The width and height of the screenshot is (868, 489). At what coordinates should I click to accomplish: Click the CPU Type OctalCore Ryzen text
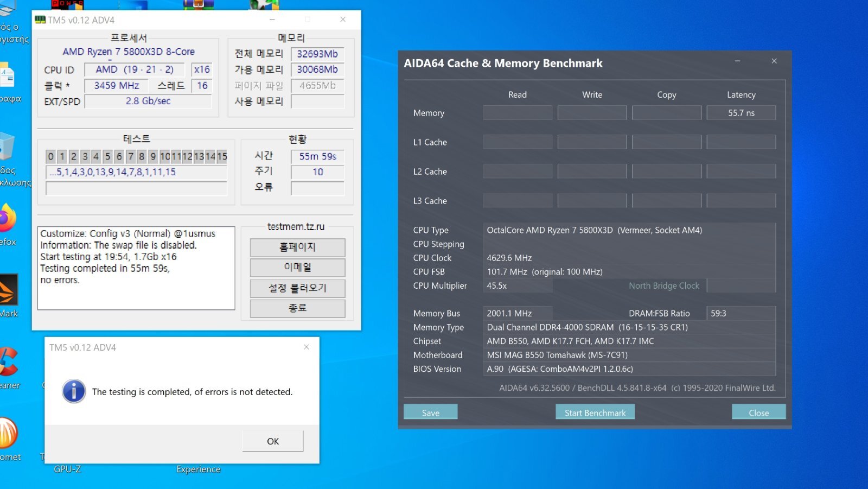tap(594, 230)
